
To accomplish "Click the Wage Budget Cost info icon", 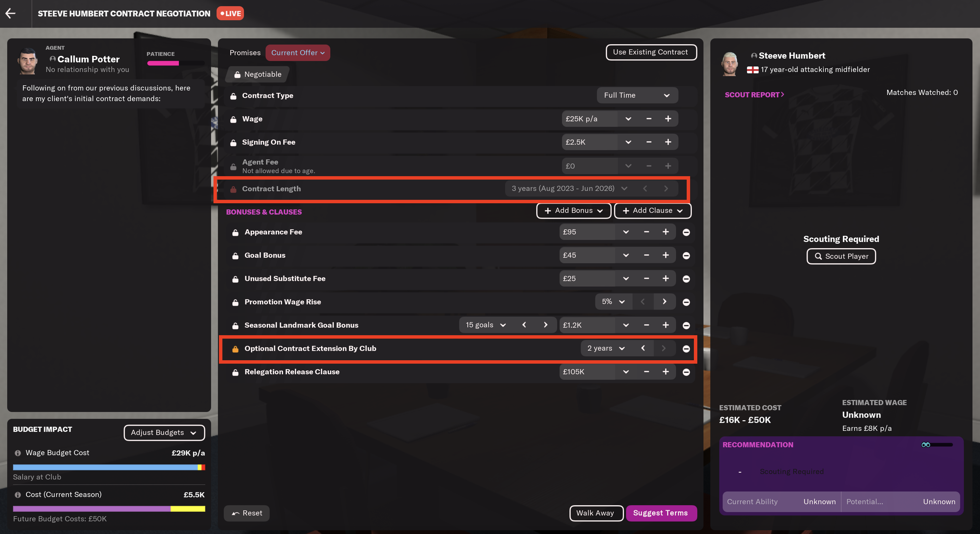I will coord(17,453).
